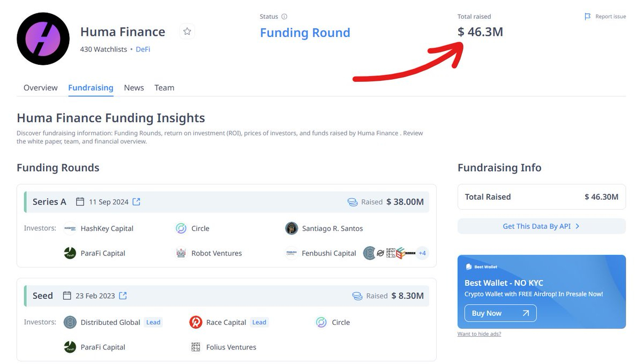Click the Folius Ventures logo
Screen dimensions: 643x364
click(x=196, y=347)
